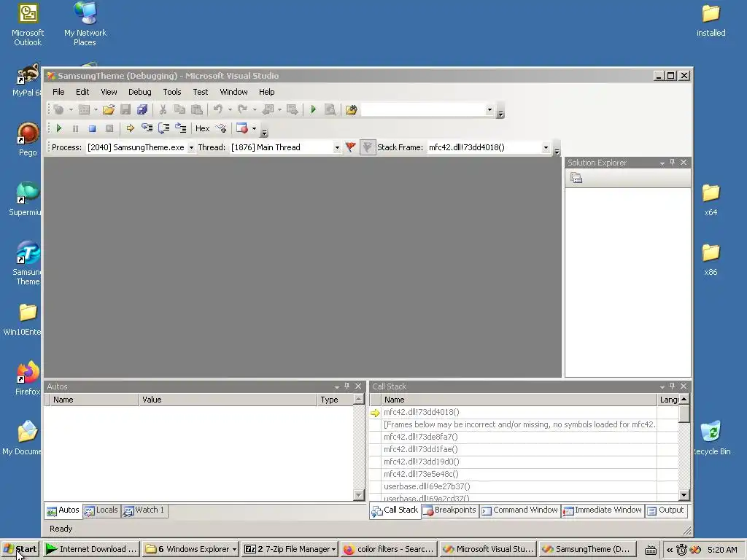Open the Debug menu

(x=139, y=92)
